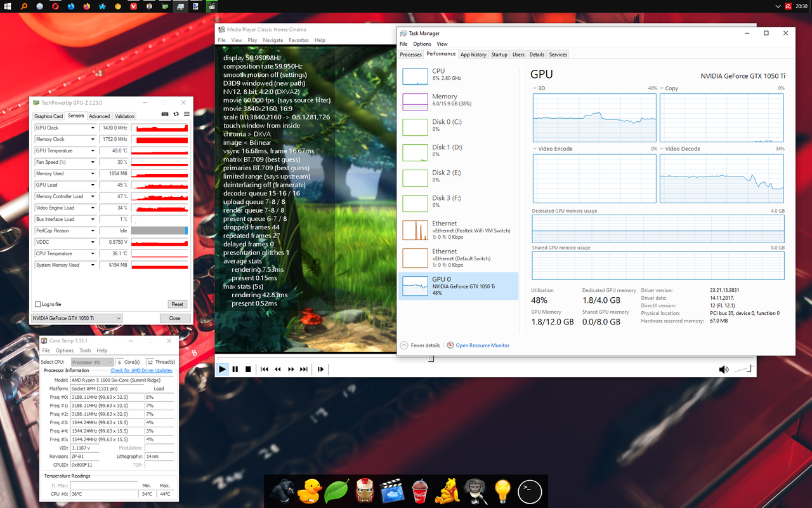Screen dimensions: 812x508
Task: Click the frame-step icon in player
Action: click(320, 369)
